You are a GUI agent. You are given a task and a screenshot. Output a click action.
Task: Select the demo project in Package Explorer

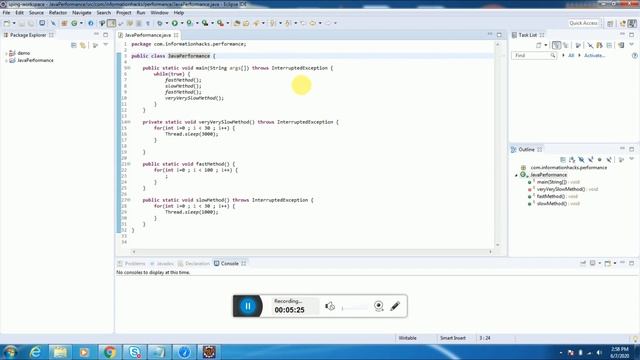click(24, 53)
